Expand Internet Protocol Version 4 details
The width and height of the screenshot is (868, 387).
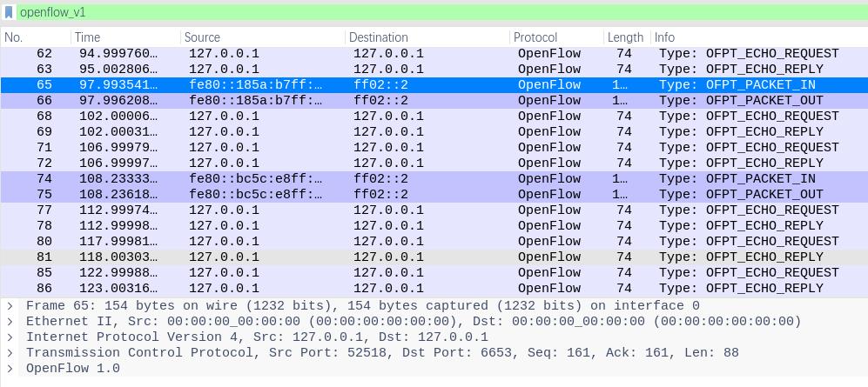(10, 337)
